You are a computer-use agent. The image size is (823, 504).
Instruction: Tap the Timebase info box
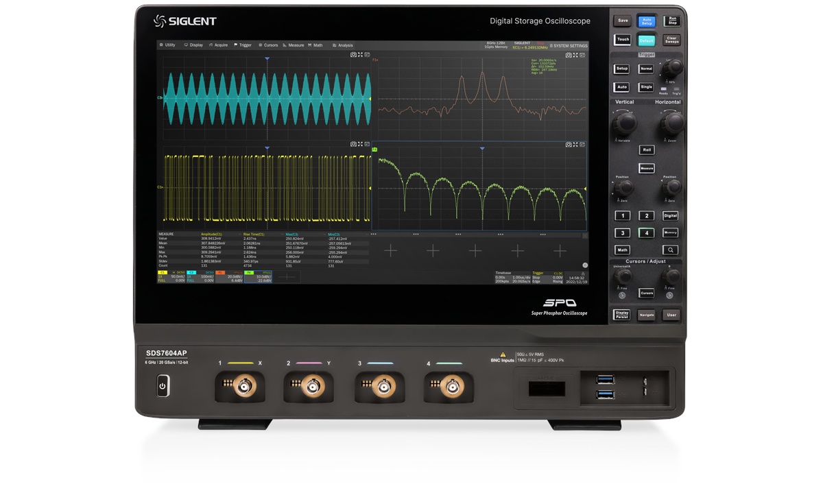(x=512, y=277)
